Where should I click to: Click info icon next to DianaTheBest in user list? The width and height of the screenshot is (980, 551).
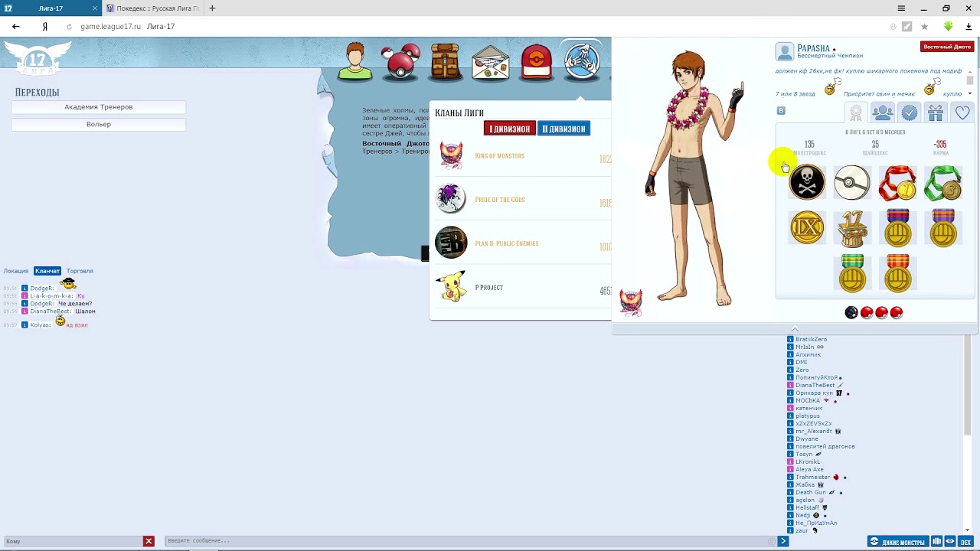[790, 385]
